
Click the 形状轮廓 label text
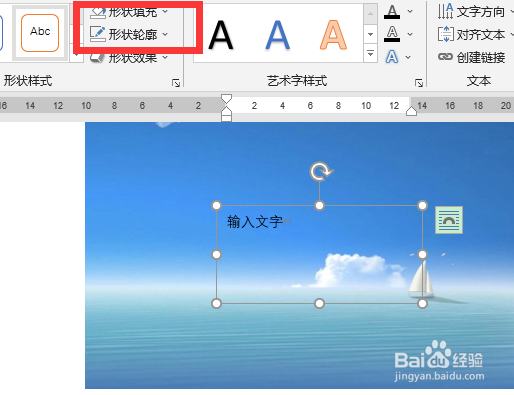(x=133, y=34)
